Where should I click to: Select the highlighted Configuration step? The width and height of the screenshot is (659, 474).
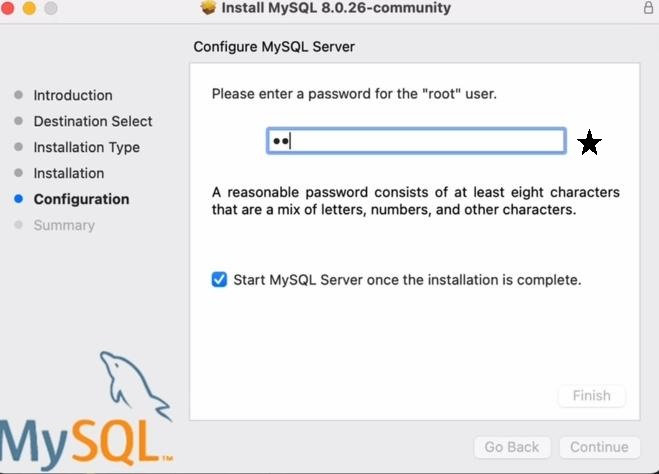pos(81,199)
